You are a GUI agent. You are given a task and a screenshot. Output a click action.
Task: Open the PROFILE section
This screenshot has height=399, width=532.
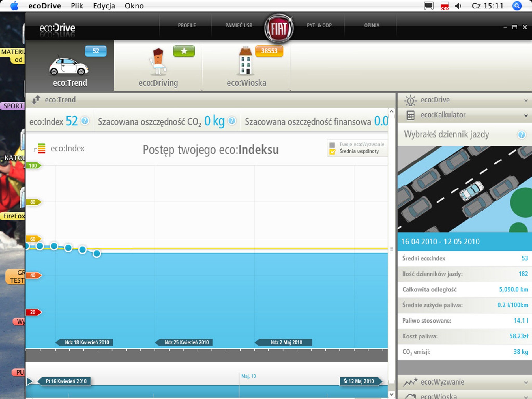click(x=187, y=25)
